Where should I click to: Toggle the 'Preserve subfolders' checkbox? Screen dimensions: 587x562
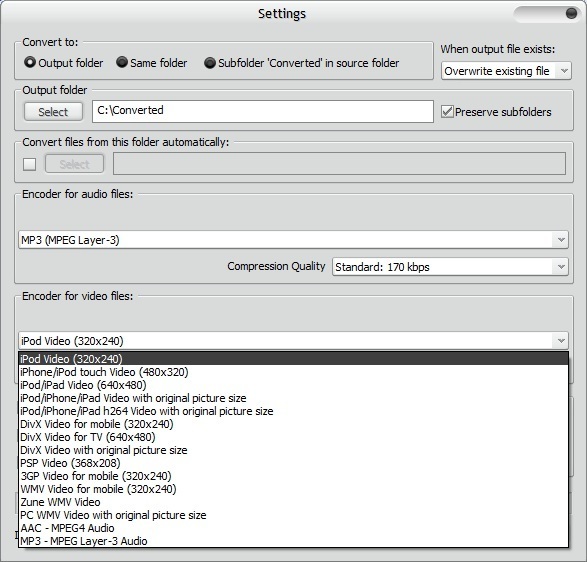click(x=447, y=112)
